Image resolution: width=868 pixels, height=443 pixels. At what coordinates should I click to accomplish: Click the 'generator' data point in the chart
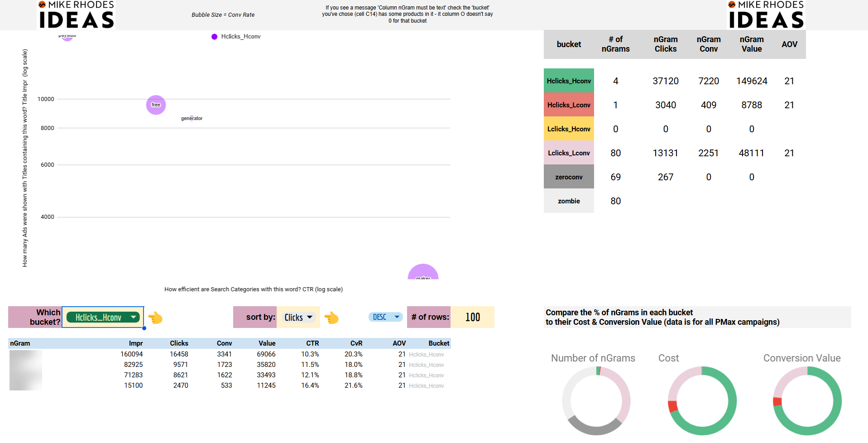pyautogui.click(x=192, y=118)
